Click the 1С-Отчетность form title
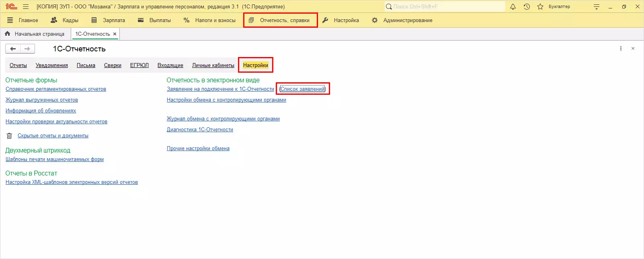Screen dimensions: 644x259 point(79,49)
